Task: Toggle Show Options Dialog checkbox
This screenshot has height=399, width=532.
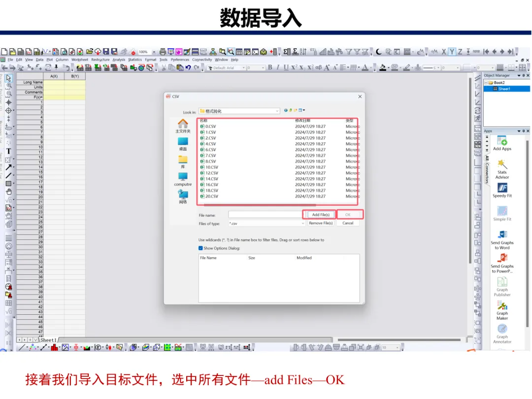Action: 200,248
